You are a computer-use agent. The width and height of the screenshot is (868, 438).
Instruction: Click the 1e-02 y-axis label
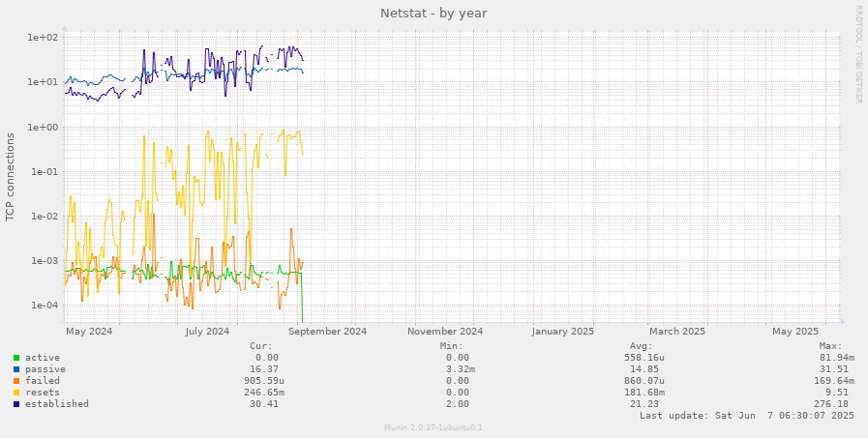click(44, 217)
